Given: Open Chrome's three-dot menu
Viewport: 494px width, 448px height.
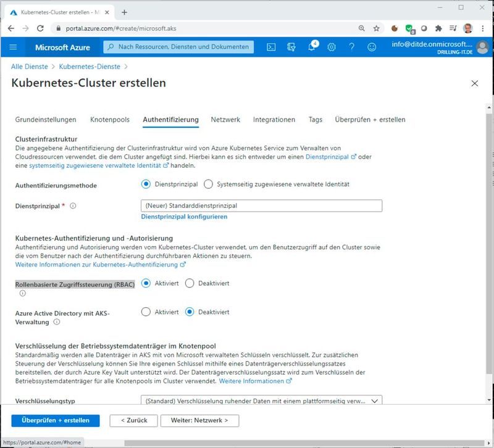Looking at the screenshot, I should 483,28.
